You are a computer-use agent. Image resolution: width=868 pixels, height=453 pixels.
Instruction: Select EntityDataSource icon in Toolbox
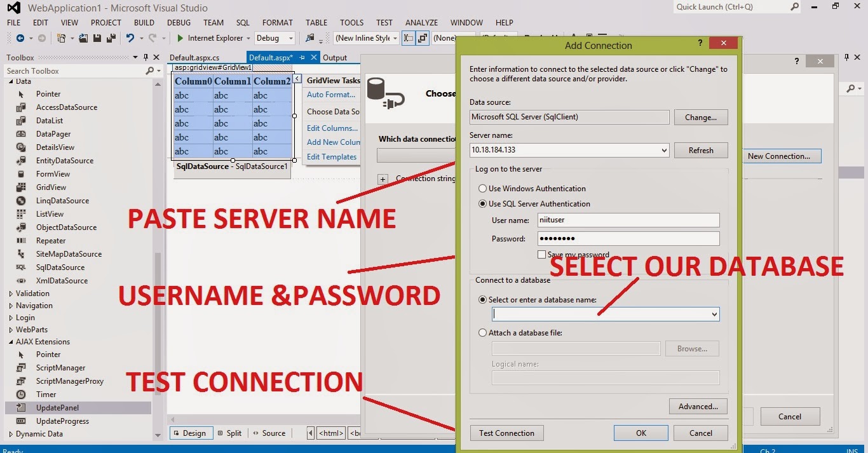(21, 161)
